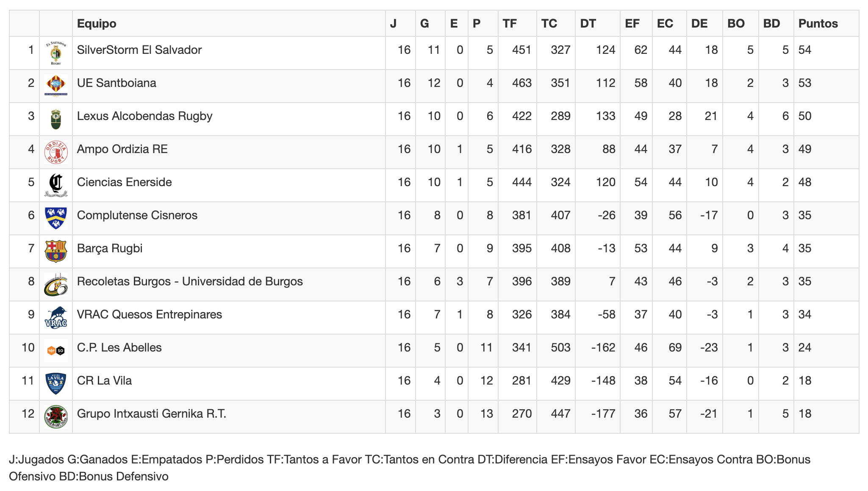Viewport: 868px width, 491px height.
Task: Click the VRAC bull logo
Action: point(56,318)
